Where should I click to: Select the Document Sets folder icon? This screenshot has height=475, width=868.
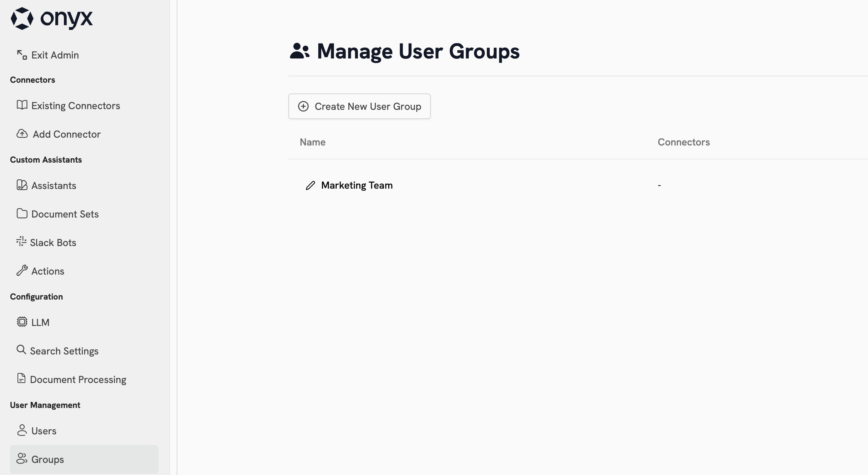click(22, 213)
